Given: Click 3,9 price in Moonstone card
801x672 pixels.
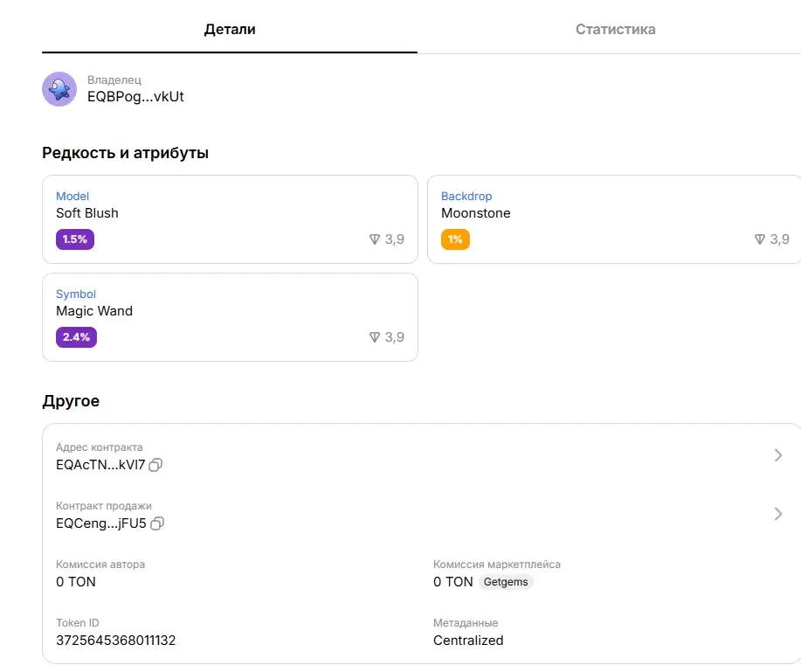Looking at the screenshot, I should (779, 239).
